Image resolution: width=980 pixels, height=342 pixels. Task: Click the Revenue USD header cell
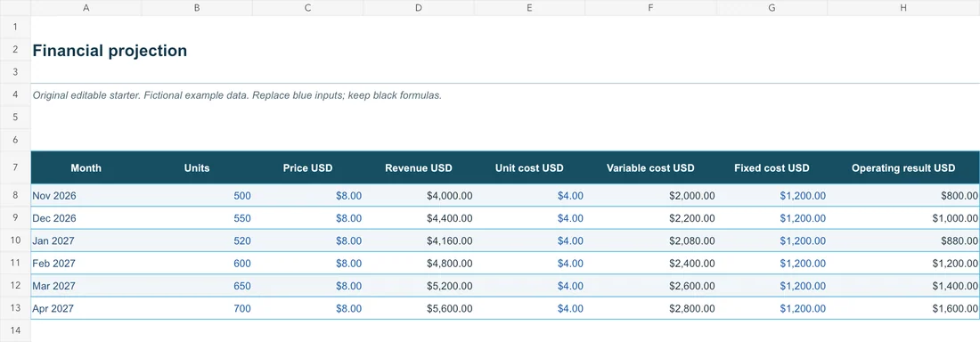click(418, 167)
